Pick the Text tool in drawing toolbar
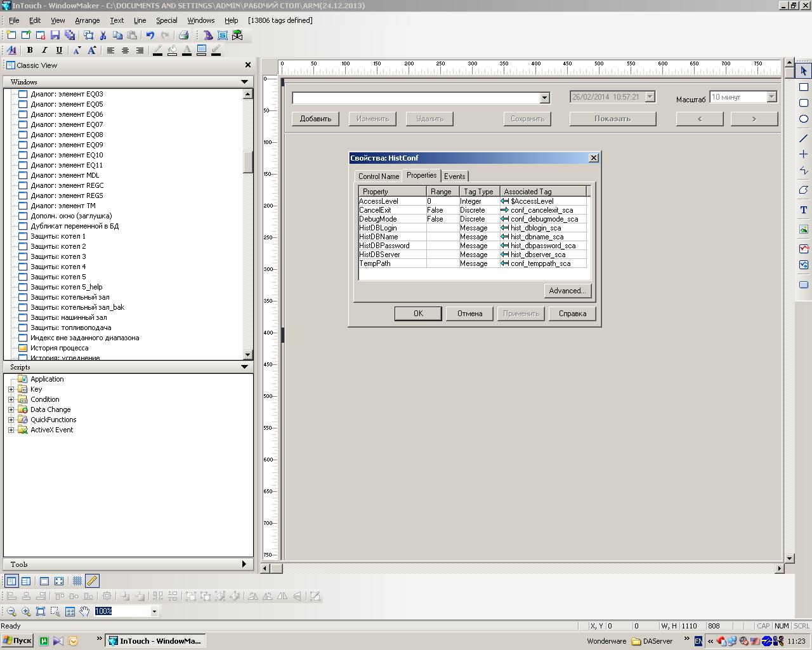Screen dimensions: 812x650 (x=803, y=210)
